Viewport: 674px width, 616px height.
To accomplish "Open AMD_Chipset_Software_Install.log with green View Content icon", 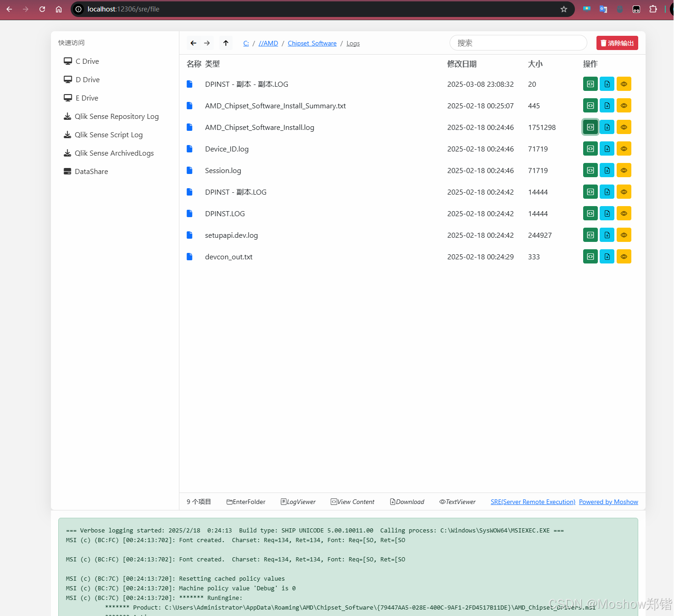I will (x=590, y=127).
